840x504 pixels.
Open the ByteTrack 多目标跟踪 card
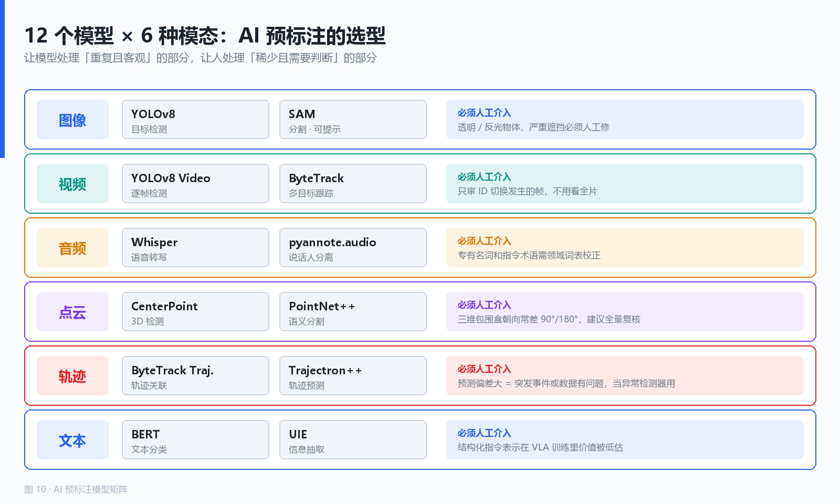click(353, 184)
